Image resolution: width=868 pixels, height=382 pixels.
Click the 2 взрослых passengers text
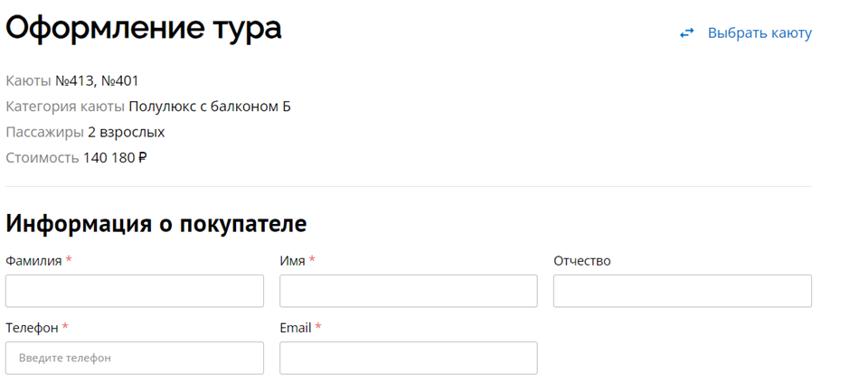[x=127, y=133]
